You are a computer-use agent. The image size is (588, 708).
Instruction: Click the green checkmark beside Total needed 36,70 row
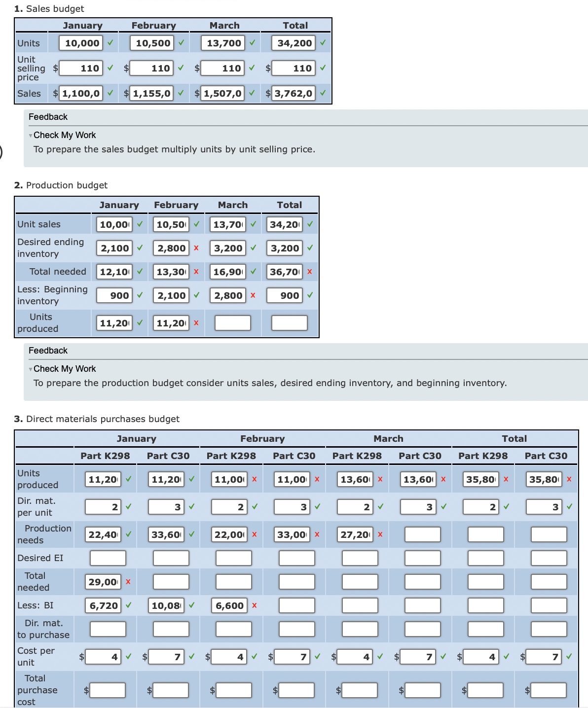click(x=310, y=272)
